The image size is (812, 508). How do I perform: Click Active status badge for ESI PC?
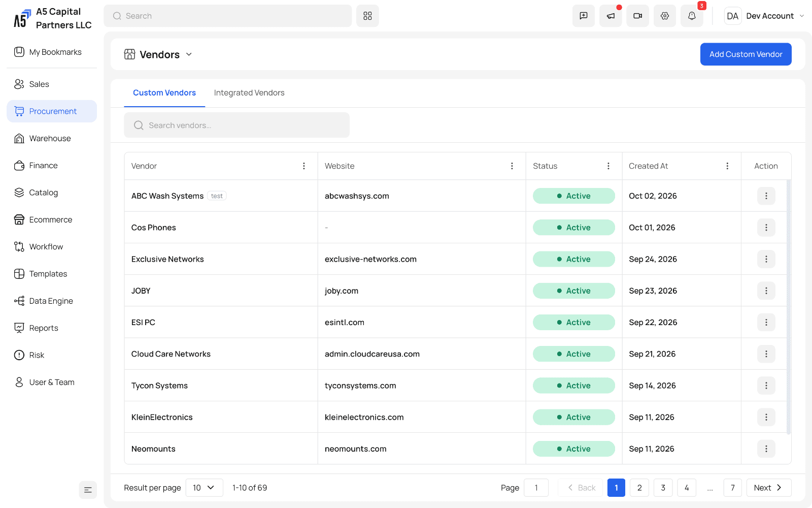point(573,323)
